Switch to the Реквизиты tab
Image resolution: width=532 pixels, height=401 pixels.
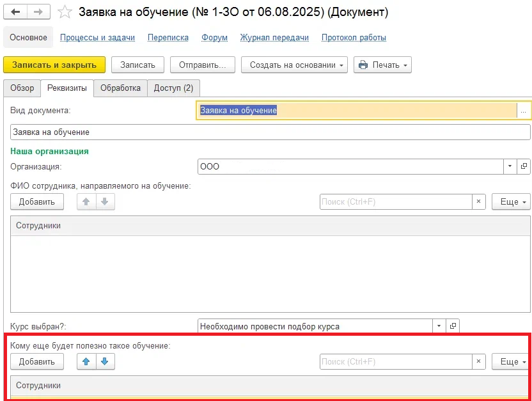(x=67, y=88)
